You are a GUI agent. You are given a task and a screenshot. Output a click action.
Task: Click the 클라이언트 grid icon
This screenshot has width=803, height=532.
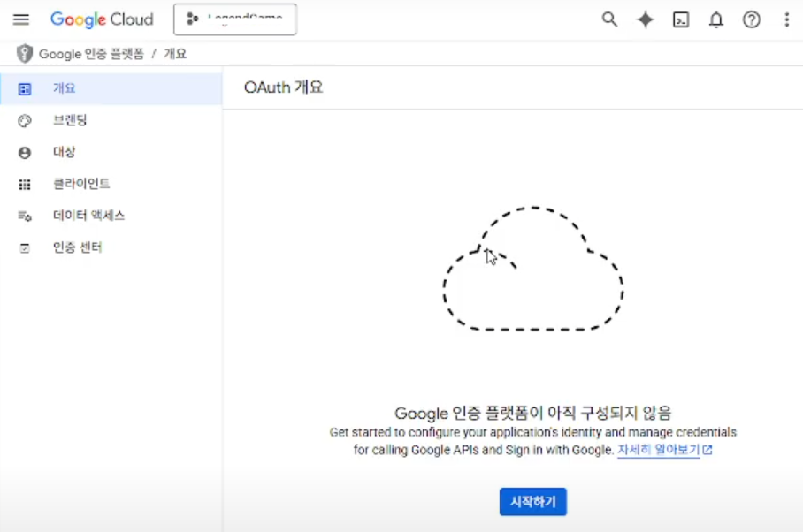(25, 184)
